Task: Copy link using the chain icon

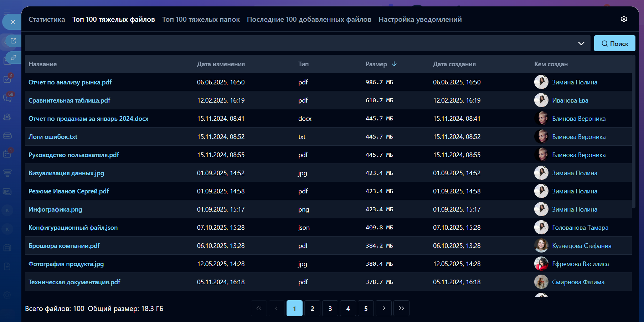Action: [14, 57]
